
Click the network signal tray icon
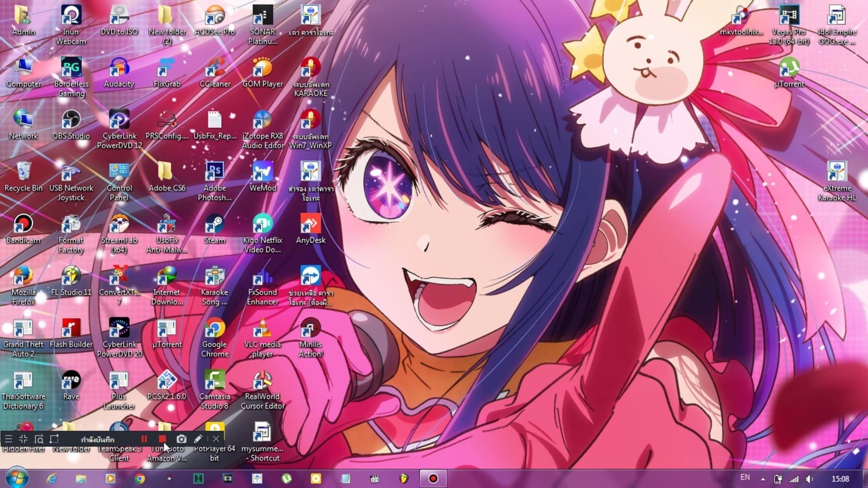tap(794, 479)
